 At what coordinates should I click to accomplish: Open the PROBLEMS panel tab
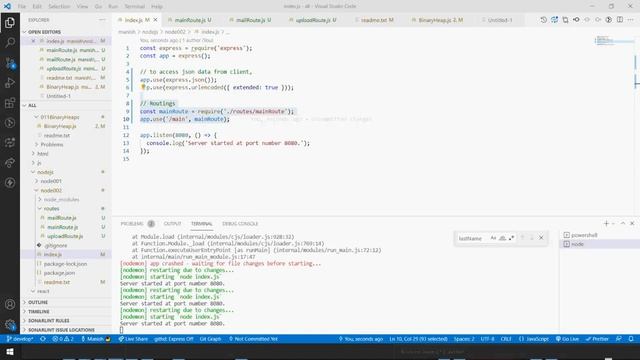132,224
